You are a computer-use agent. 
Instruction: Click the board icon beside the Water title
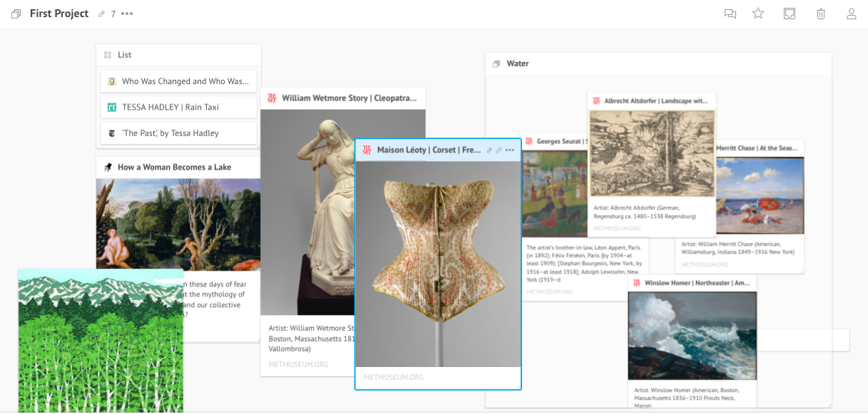pyautogui.click(x=496, y=63)
